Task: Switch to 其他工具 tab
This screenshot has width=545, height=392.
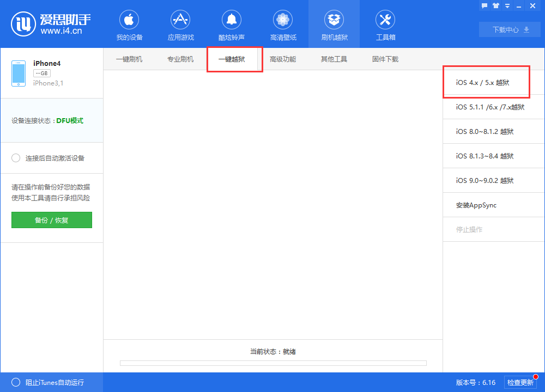Action: pyautogui.click(x=334, y=59)
